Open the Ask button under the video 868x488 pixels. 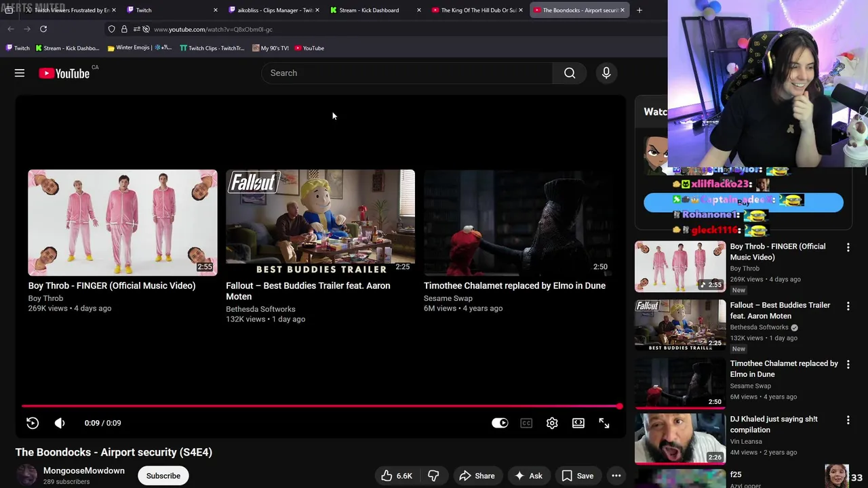(x=528, y=476)
